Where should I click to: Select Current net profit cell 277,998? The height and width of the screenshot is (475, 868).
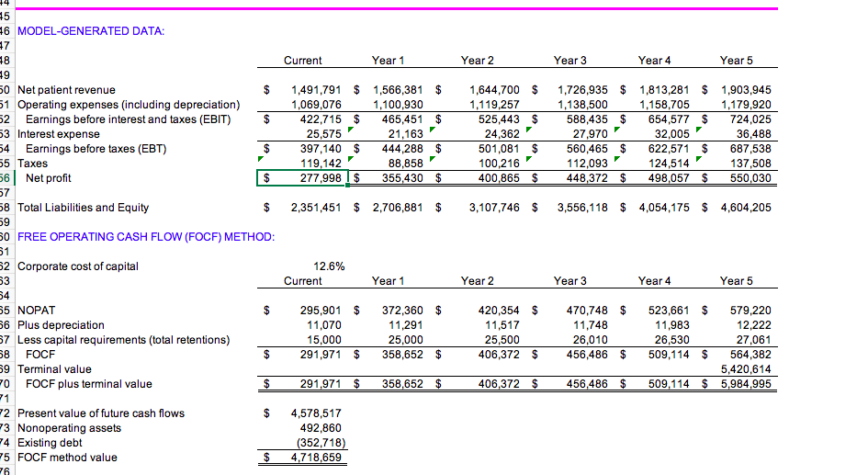click(302, 177)
